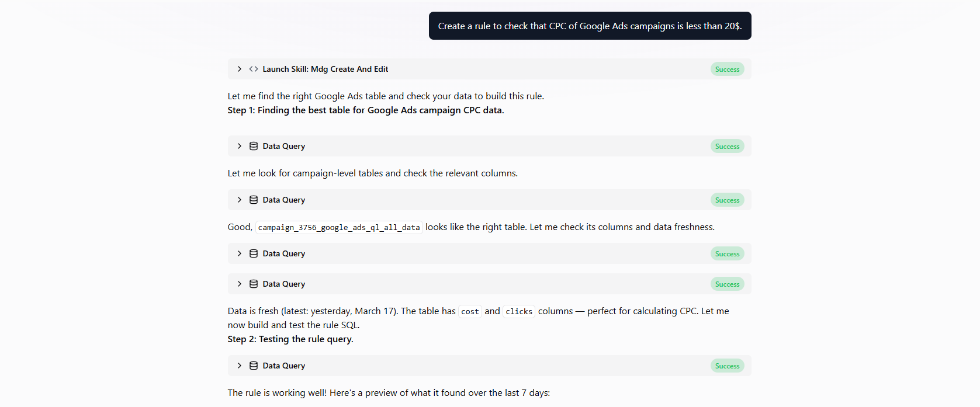This screenshot has height=407, width=980.
Task: Expand the Launch Skill: Mdg Create And Edit row
Action: point(240,69)
